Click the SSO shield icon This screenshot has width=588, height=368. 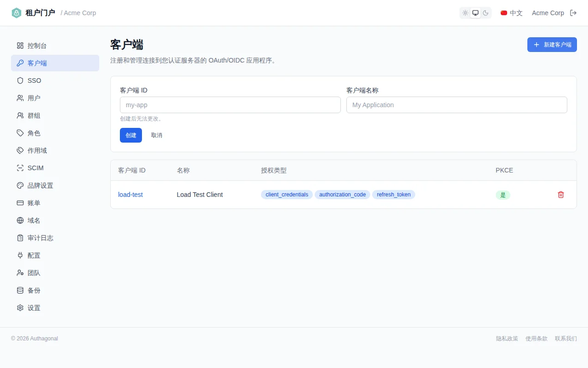[x=20, y=80]
